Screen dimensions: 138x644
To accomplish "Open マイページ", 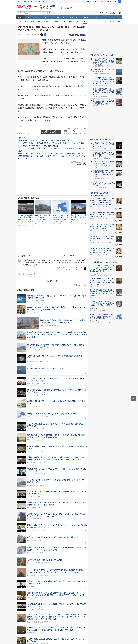I will pyautogui.click(x=103, y=13).
